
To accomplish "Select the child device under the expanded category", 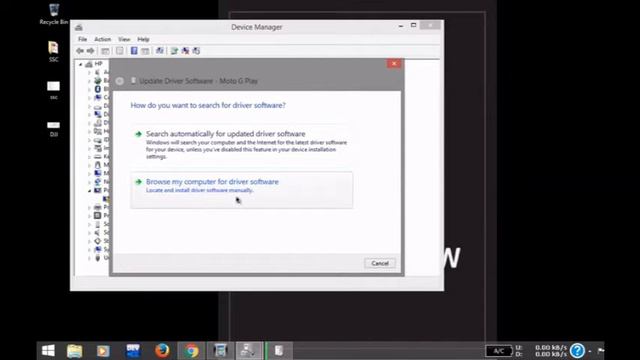I will pyautogui.click(x=106, y=199).
